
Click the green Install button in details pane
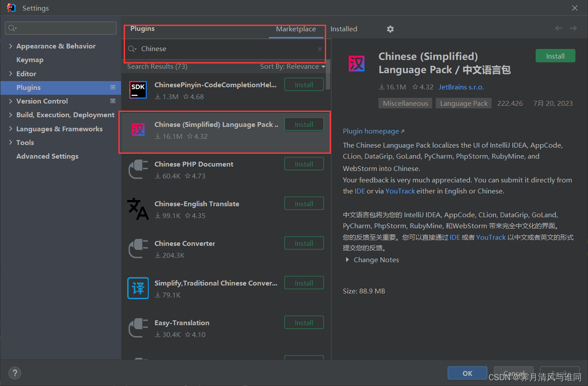point(555,56)
